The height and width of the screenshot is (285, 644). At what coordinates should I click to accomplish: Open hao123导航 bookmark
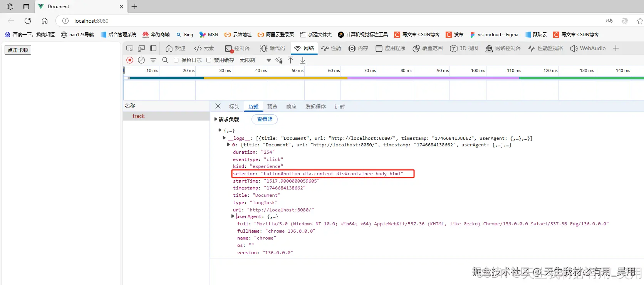tap(77, 35)
